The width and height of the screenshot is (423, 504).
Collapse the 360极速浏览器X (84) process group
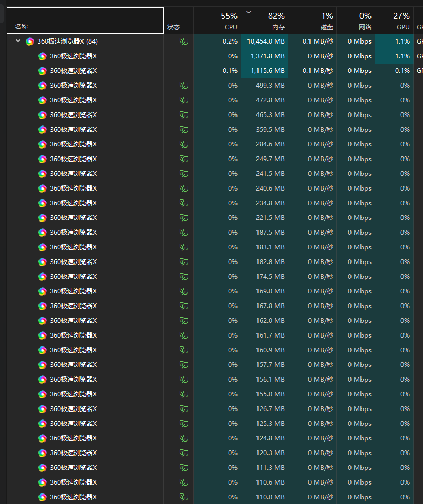coord(18,41)
